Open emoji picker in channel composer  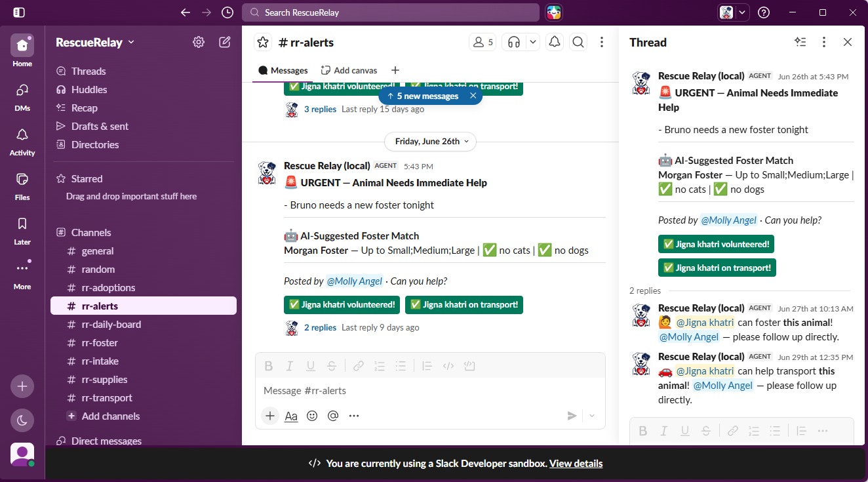pos(312,416)
